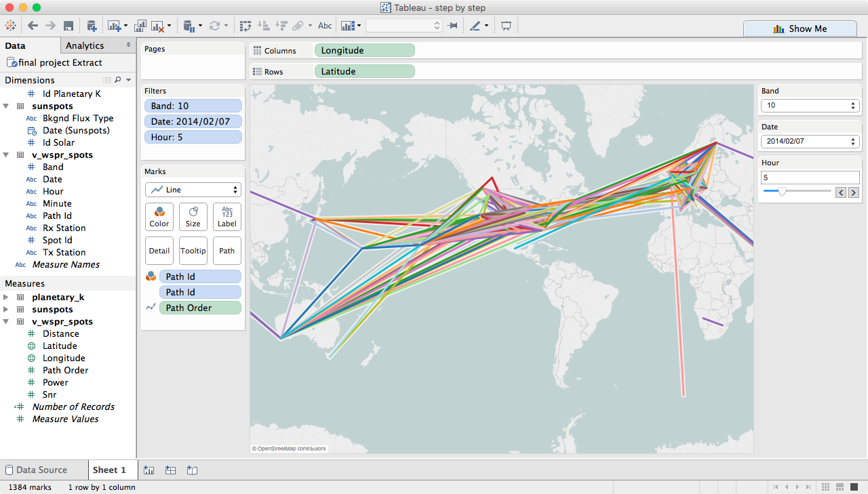Click the paperclip Group Members icon
Viewport: 868px width, 494px height.
tap(298, 26)
